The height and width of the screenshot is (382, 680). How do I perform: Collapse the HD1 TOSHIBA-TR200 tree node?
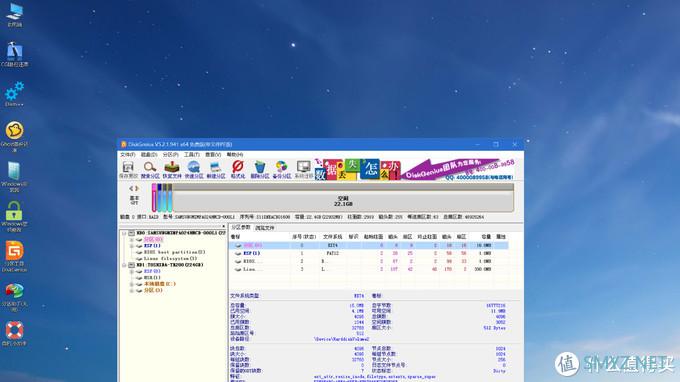[124, 265]
